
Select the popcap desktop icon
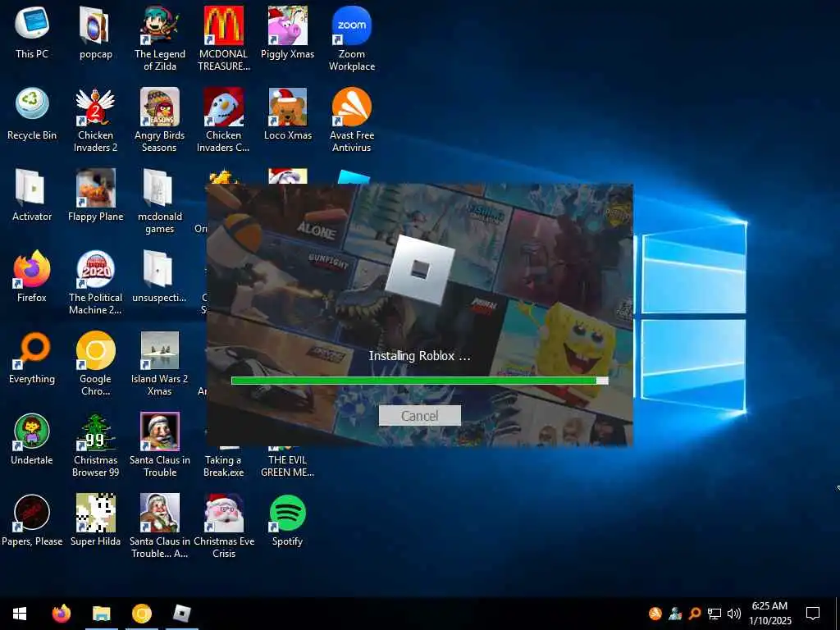click(95, 33)
